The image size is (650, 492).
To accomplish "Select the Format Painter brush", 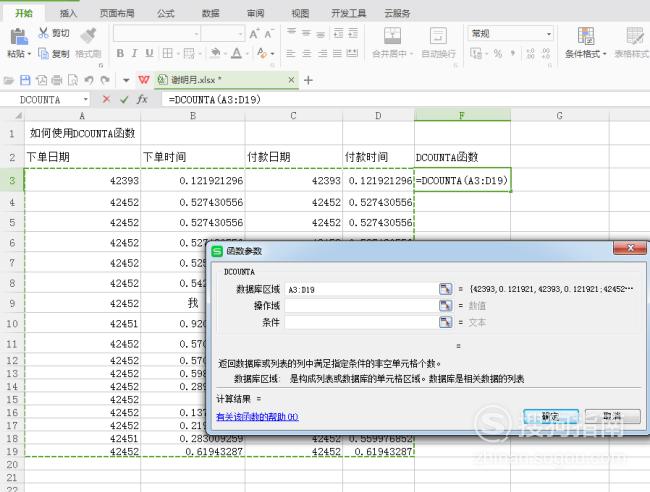I will (x=88, y=36).
